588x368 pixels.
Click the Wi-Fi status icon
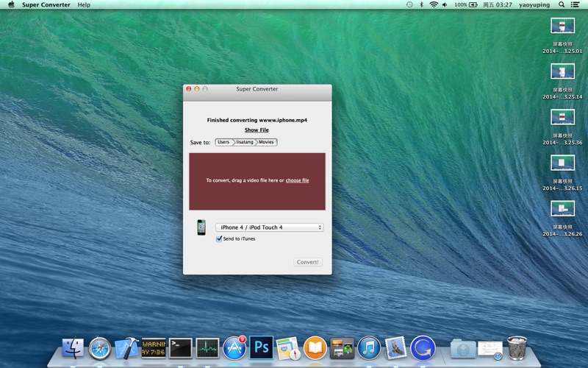[434, 4]
